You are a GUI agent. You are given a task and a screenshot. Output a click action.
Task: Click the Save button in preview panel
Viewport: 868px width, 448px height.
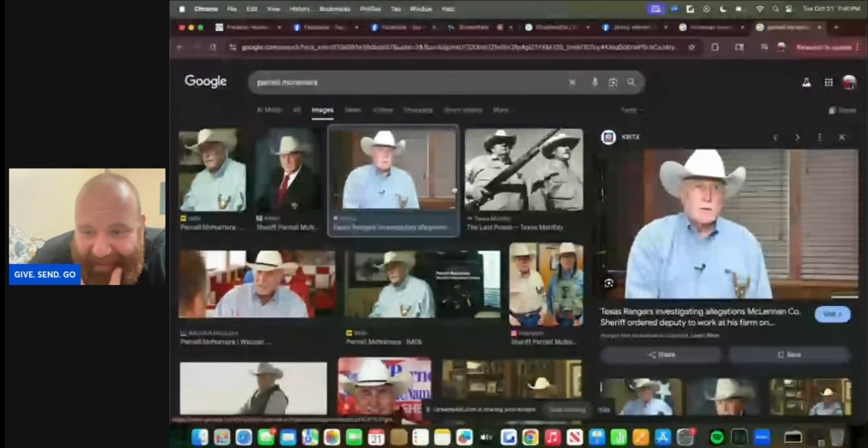click(x=789, y=355)
